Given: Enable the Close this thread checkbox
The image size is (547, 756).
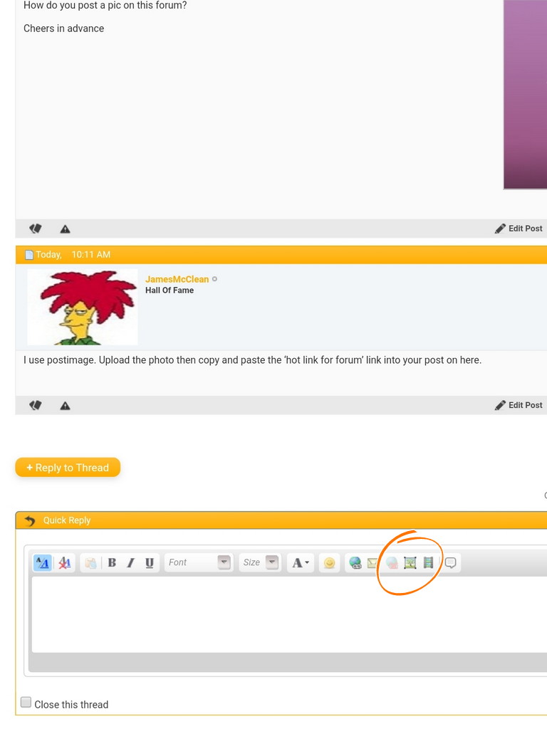Looking at the screenshot, I should [x=26, y=703].
